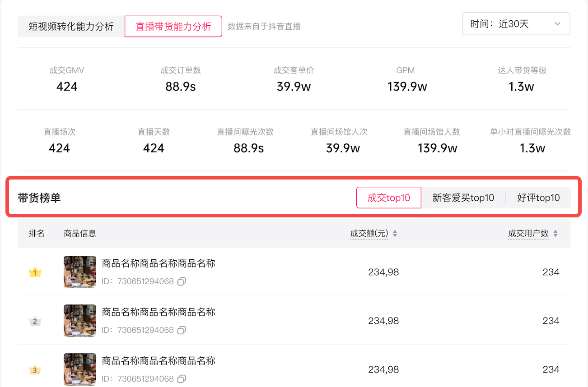This screenshot has height=387, width=588.
Task: Open the first product's thumbnail image
Action: (x=80, y=272)
